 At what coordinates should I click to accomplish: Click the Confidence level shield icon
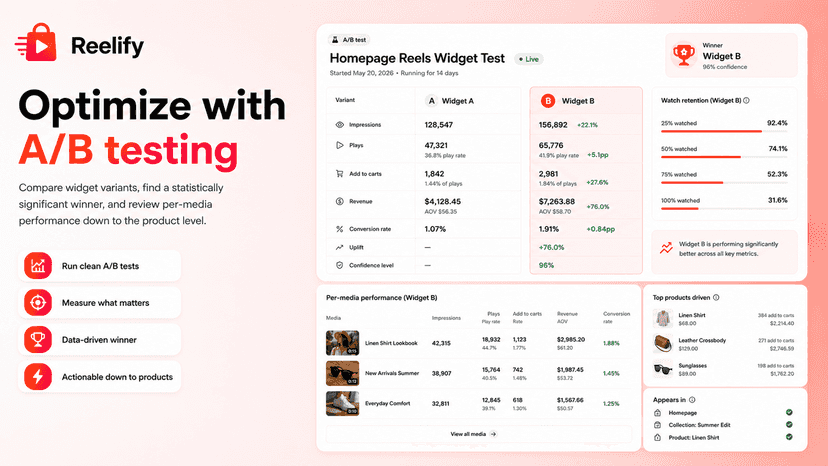340,265
